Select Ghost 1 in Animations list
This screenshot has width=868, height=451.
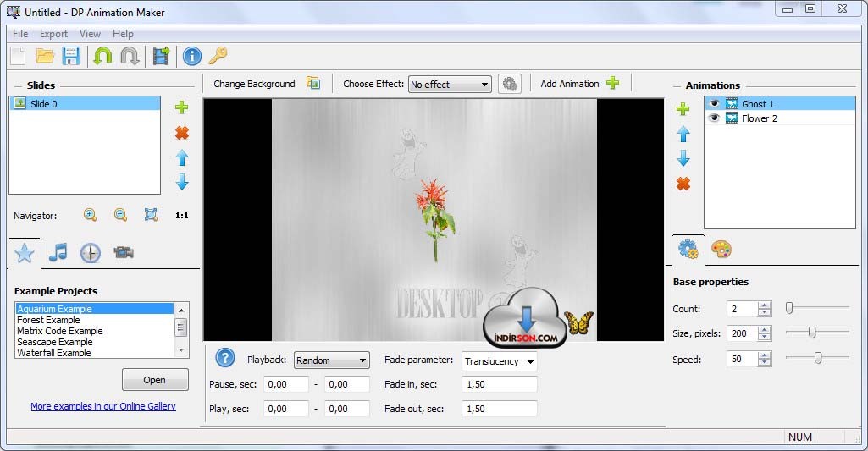(780, 103)
